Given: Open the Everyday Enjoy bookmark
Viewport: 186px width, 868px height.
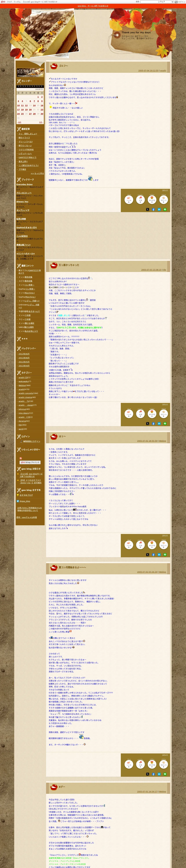Looking at the screenshot, I should (x=24, y=184).
